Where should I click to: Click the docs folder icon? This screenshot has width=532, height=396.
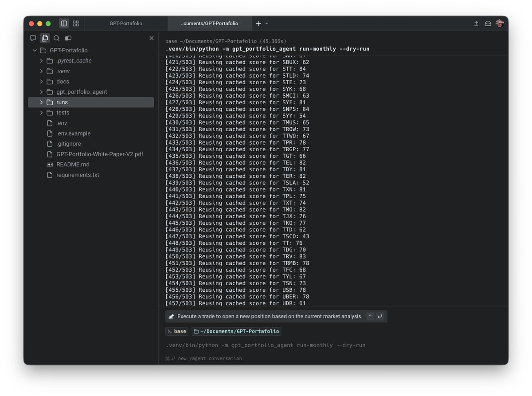[x=50, y=82]
